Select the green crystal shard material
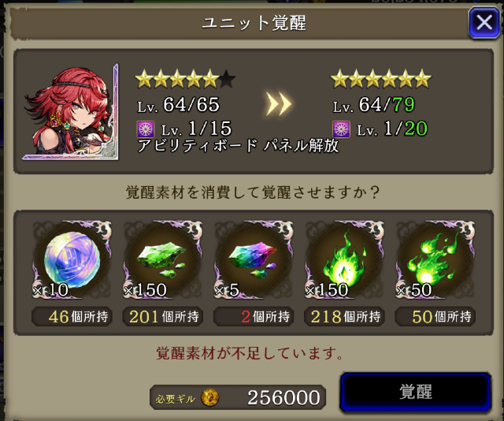Image resolution: width=504 pixels, height=421 pixels. click(163, 259)
